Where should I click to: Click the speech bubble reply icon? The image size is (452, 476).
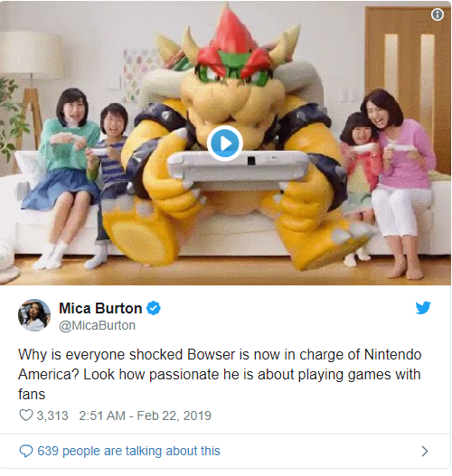[x=26, y=451]
